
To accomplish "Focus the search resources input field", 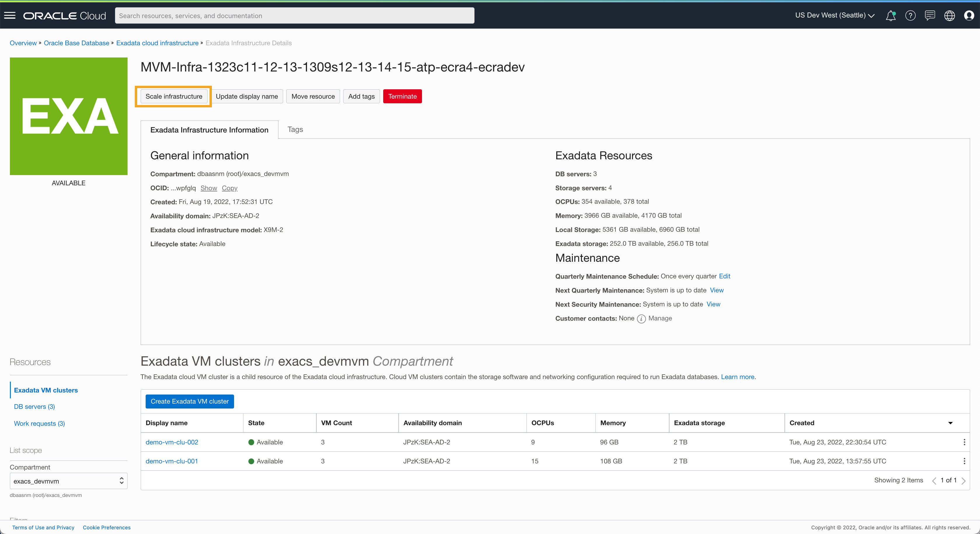I will pos(294,15).
